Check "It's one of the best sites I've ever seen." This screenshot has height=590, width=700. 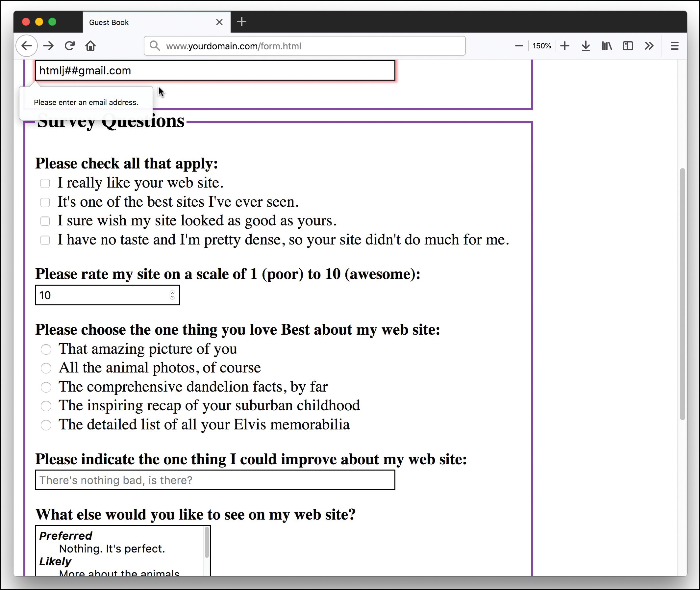[45, 202]
